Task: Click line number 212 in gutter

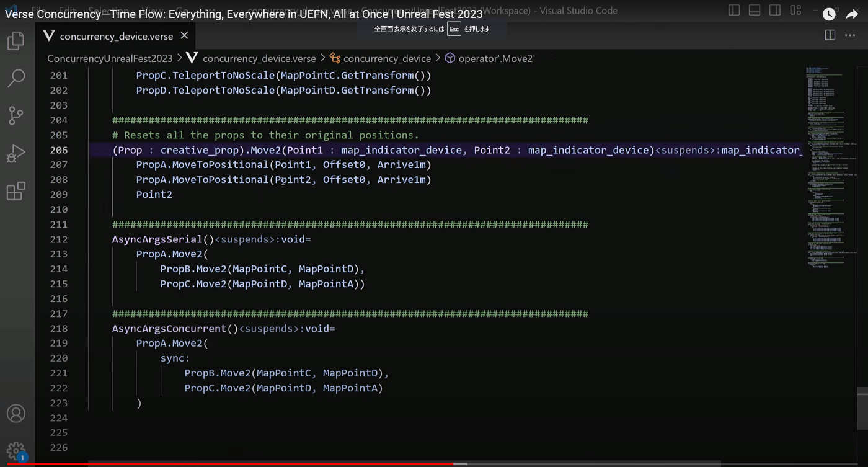Action: click(59, 239)
